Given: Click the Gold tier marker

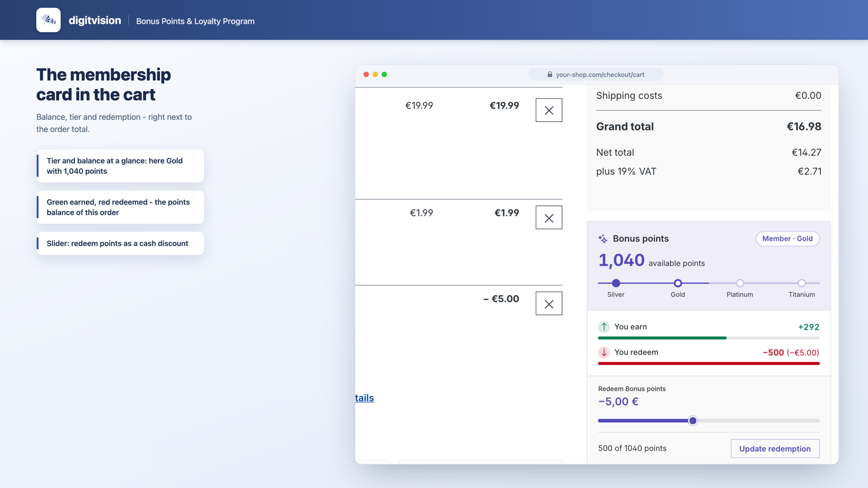Looking at the screenshot, I should [x=678, y=283].
